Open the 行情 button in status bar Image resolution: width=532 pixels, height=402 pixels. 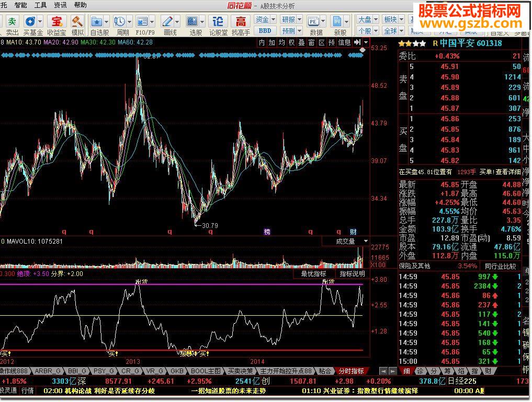pyautogui.click(x=28, y=390)
